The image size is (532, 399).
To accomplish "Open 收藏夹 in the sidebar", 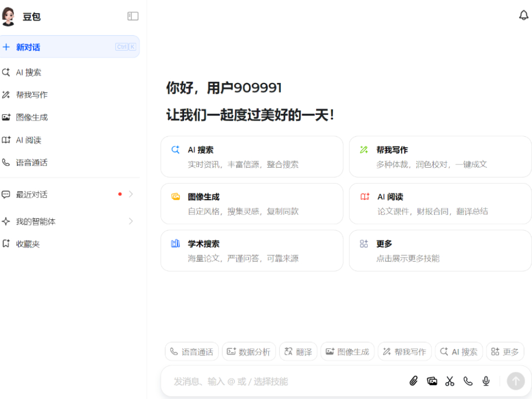I will [x=69, y=244].
